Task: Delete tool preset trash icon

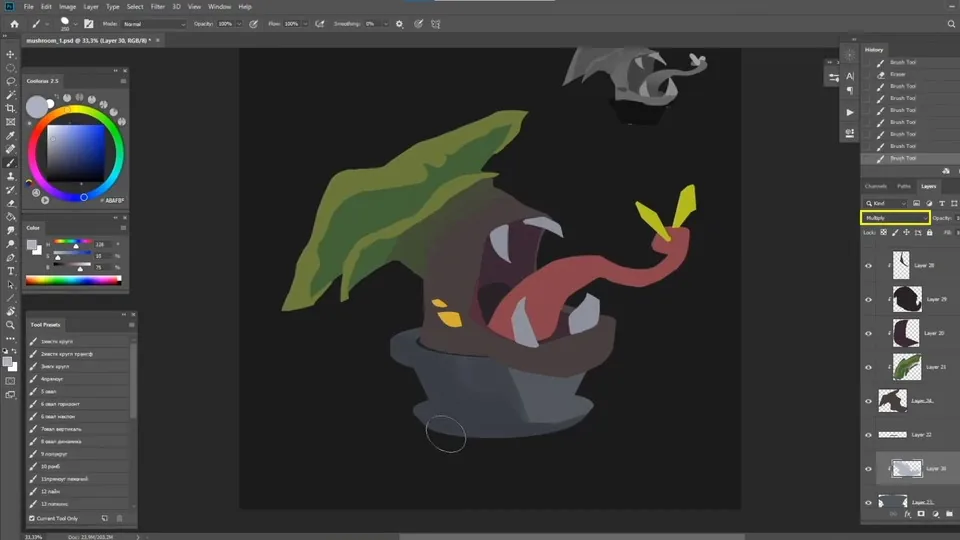Action: click(x=119, y=518)
